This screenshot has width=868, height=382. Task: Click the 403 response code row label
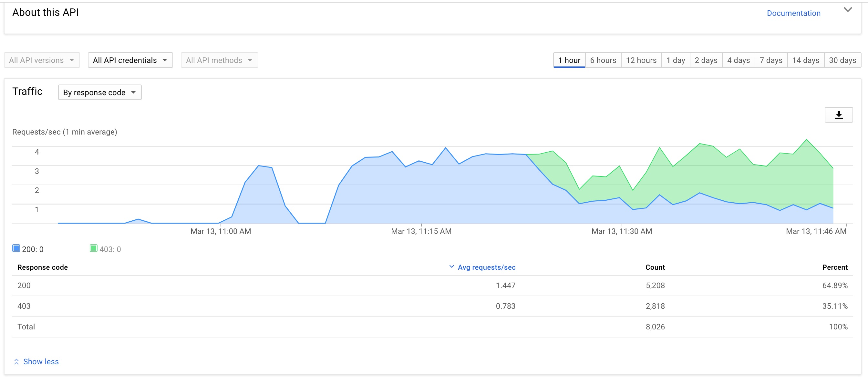tap(24, 306)
